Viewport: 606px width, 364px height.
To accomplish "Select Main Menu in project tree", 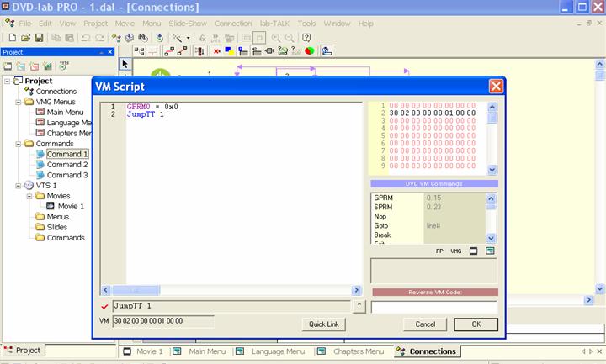I will click(65, 113).
